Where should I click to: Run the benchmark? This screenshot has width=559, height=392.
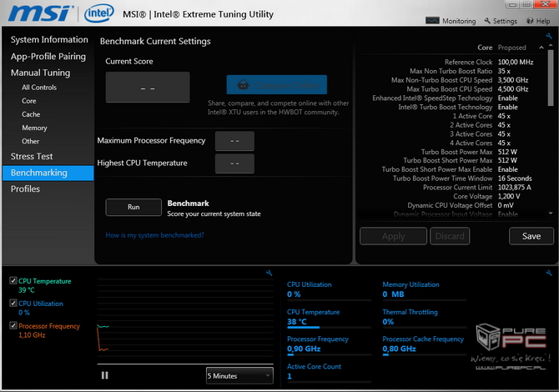133,207
